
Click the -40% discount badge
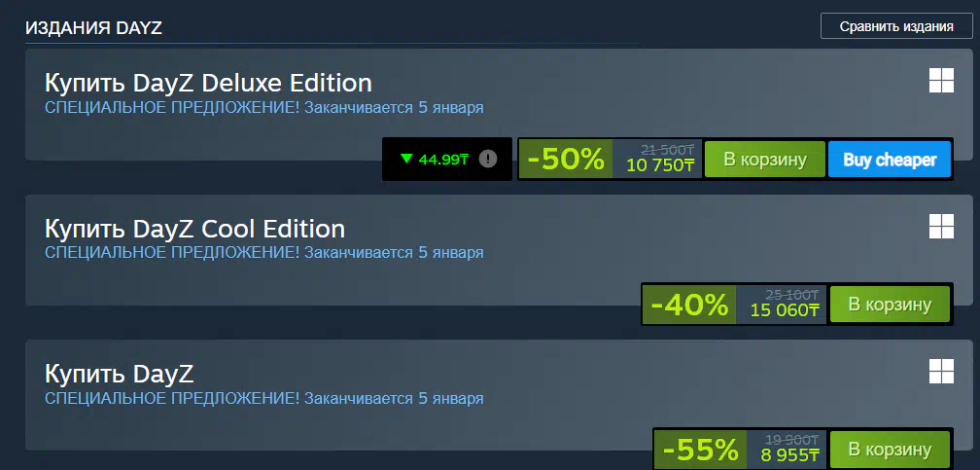pos(689,305)
